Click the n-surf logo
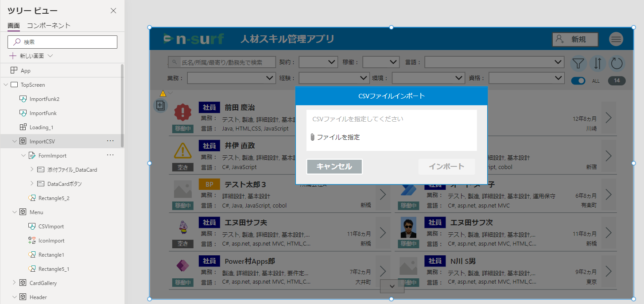 click(194, 39)
